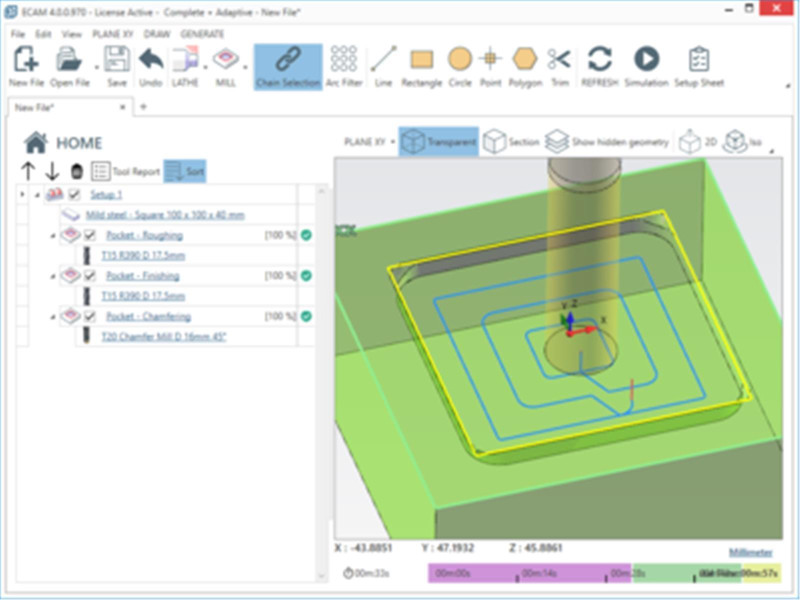Collapse the Pocket - Finishing tree node
This screenshot has width=800, height=600.
coord(53,277)
